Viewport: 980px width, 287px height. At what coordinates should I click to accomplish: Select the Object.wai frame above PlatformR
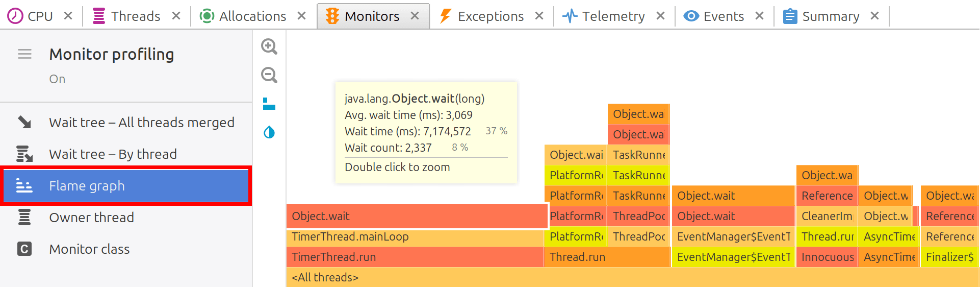coord(575,155)
